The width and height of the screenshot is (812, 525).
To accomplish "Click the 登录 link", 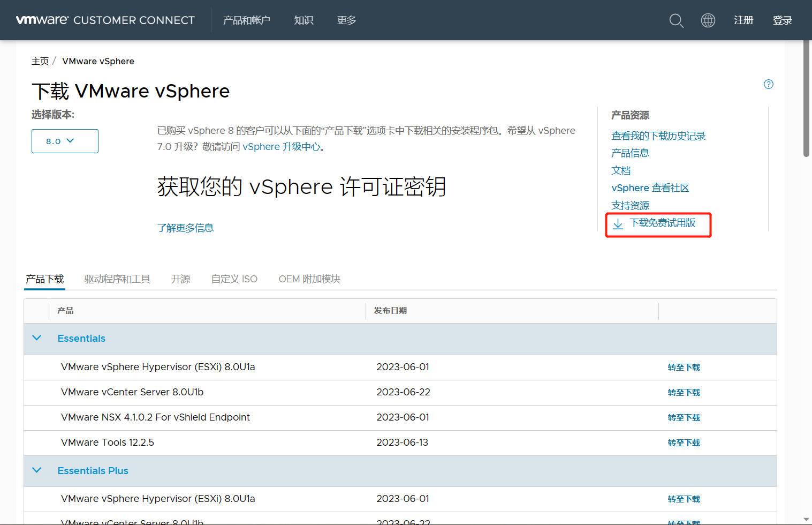I will (x=783, y=20).
